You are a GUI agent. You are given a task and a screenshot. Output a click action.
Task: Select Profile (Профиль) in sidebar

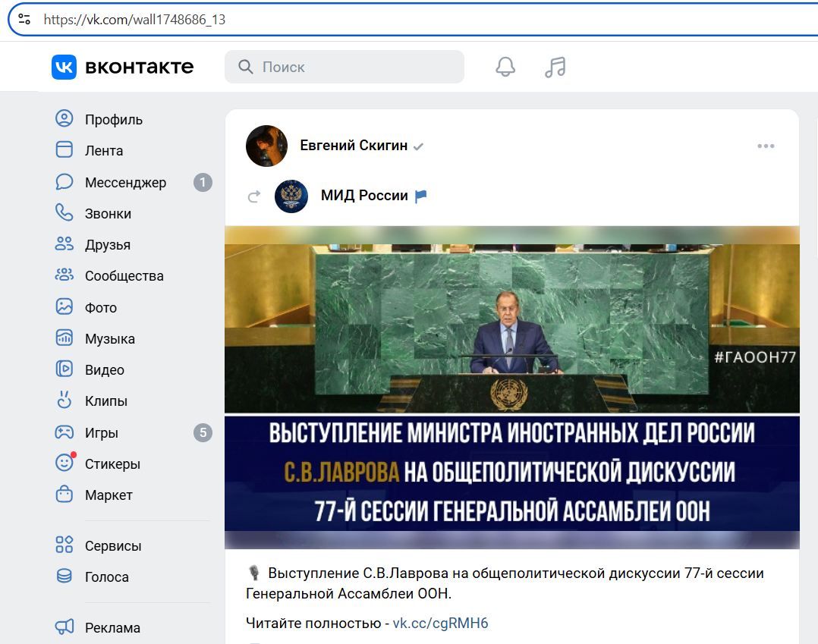[113, 120]
